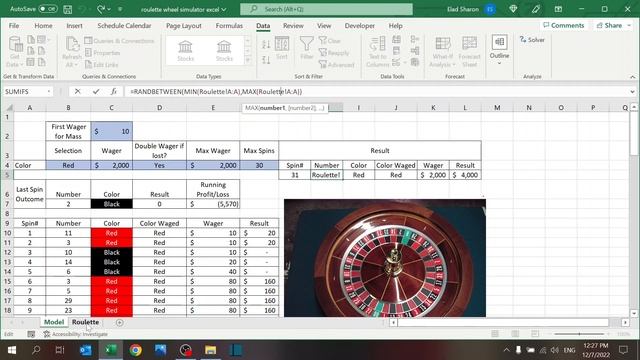Sort ascending A to Z icon
Image resolution: width=640 pixels, height=360 pixels.
point(266,44)
